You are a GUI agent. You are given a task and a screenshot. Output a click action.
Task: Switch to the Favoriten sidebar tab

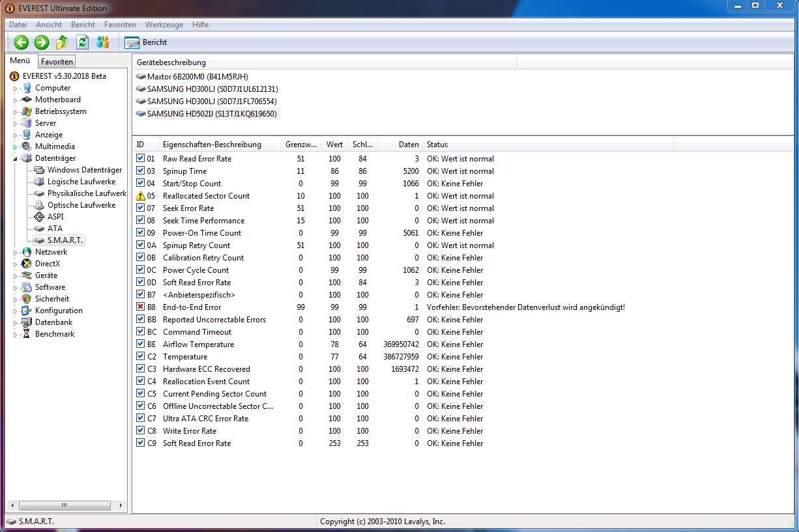[57, 62]
